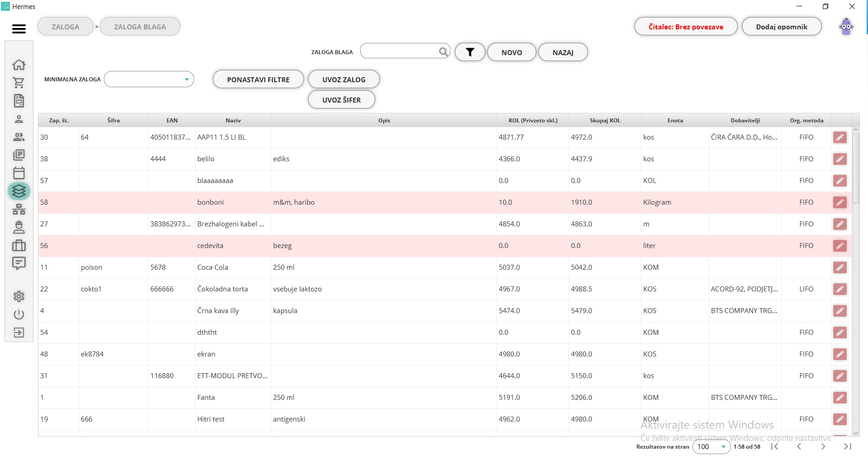The image size is (868, 464).
Task: Open the calendar sidebar icon
Action: [x=19, y=173]
